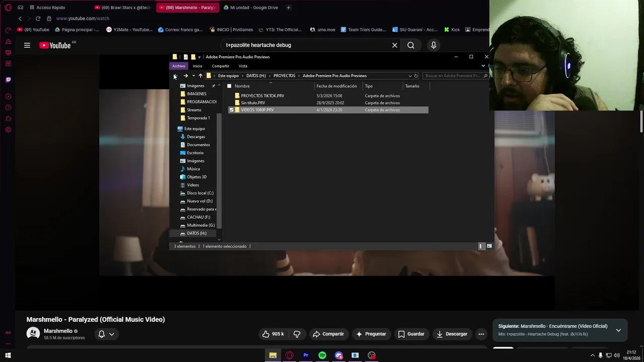Open PiviGames bookmark in bookmarks bar

(x=231, y=30)
